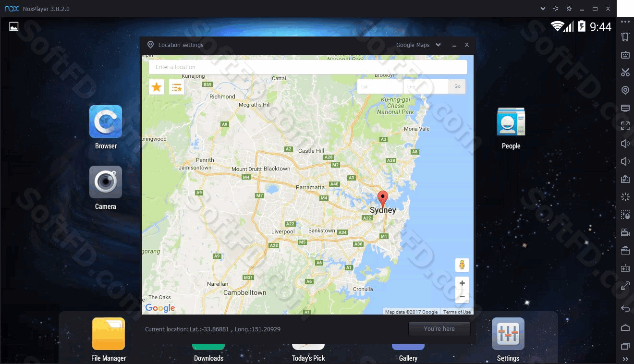Click the toolbox-shaped icon in the sidebar
Image resolution: width=634 pixels, height=364 pixels.
[x=625, y=250]
